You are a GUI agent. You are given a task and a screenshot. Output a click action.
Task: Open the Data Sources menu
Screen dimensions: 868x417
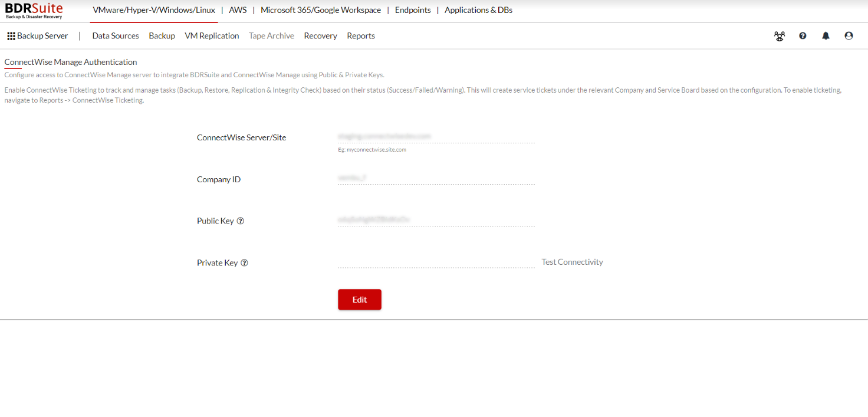click(x=116, y=36)
